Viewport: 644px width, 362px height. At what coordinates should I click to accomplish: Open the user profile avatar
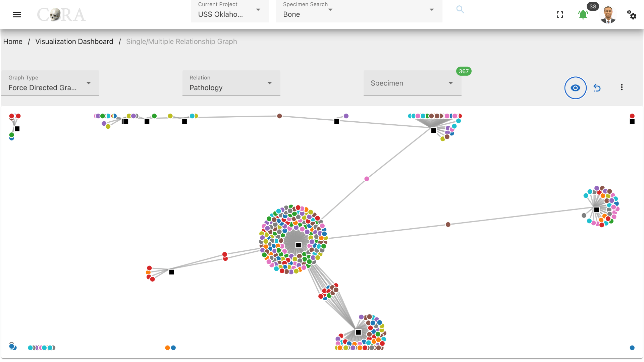(x=608, y=15)
